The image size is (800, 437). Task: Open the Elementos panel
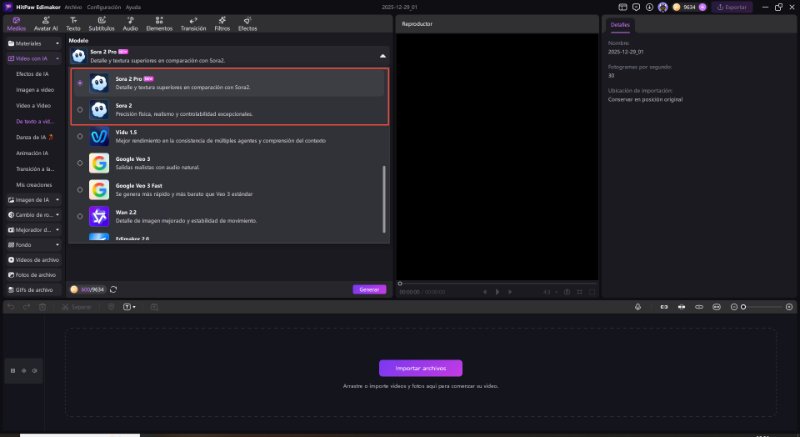click(159, 24)
